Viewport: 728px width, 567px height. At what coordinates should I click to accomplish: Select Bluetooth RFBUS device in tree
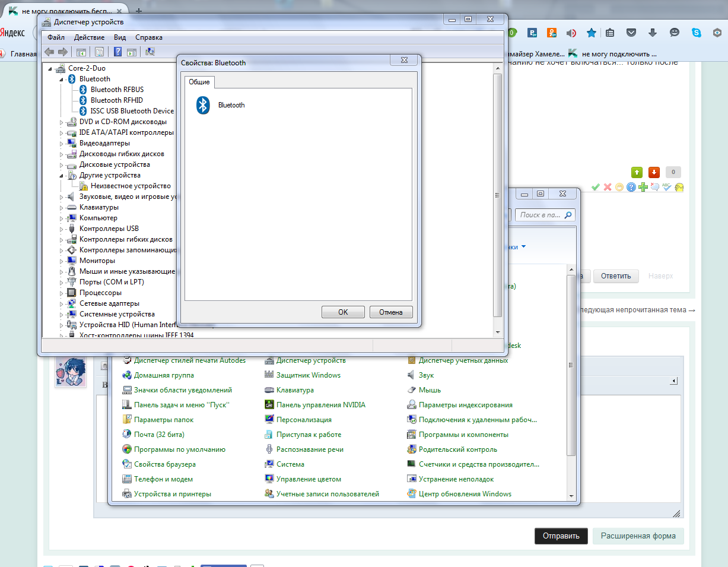point(117,90)
